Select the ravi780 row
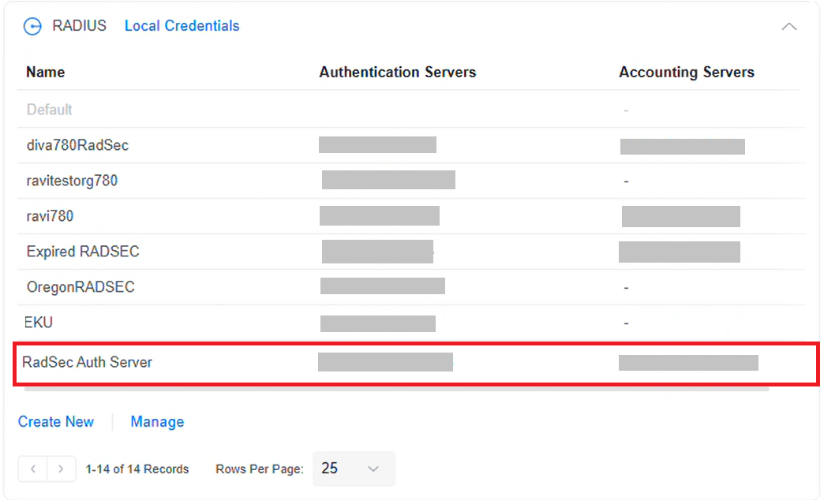 [50, 216]
